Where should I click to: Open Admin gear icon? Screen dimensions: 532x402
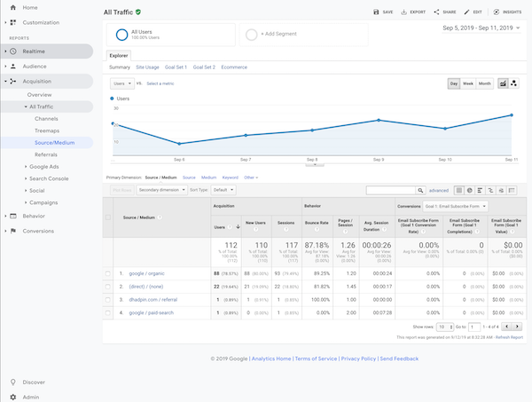click(13, 397)
